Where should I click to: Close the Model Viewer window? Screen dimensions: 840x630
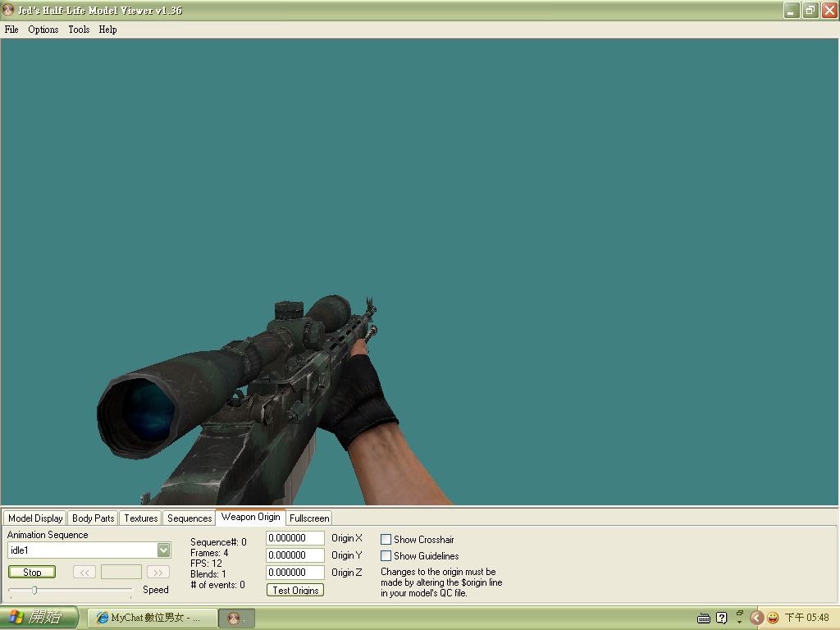point(830,10)
